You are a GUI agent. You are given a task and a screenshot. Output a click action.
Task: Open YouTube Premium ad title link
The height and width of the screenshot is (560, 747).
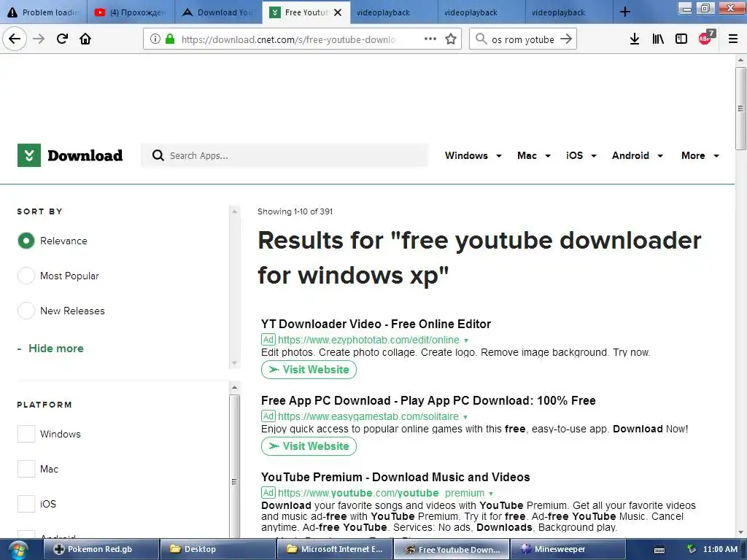(395, 477)
